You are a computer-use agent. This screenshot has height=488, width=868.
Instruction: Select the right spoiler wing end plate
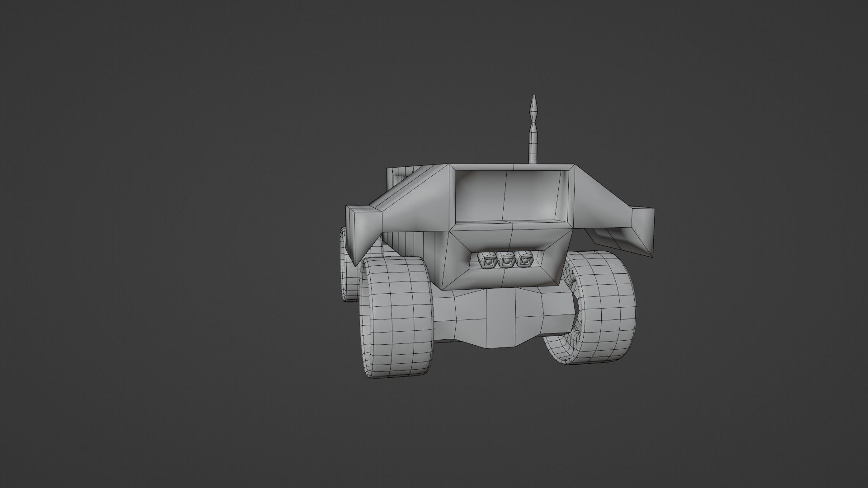pyautogui.click(x=643, y=231)
